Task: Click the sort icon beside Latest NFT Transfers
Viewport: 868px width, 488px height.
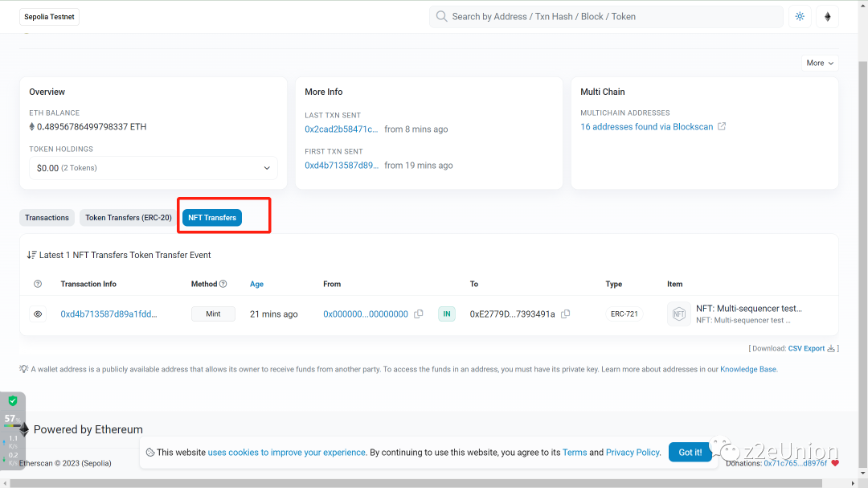Action: coord(31,255)
